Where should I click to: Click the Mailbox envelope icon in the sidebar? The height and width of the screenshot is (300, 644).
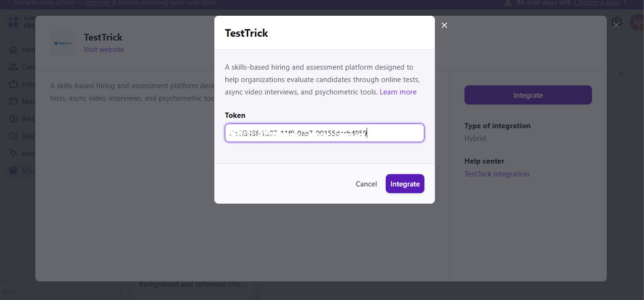point(13,102)
